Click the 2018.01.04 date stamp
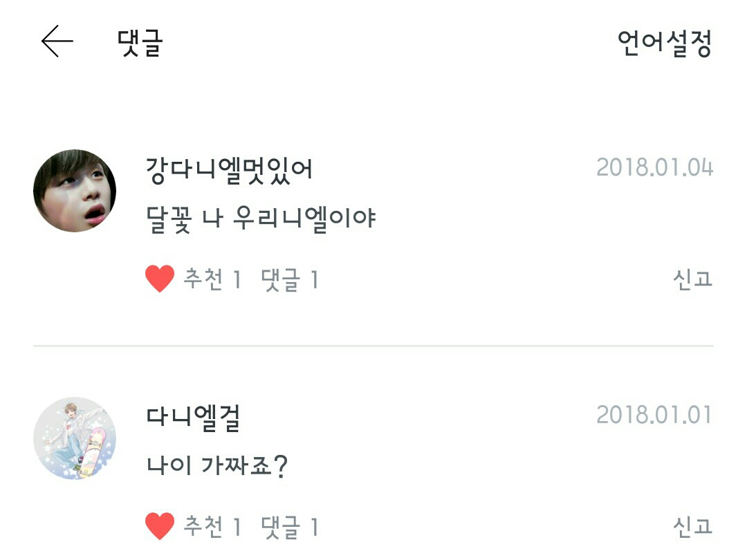 click(x=654, y=168)
